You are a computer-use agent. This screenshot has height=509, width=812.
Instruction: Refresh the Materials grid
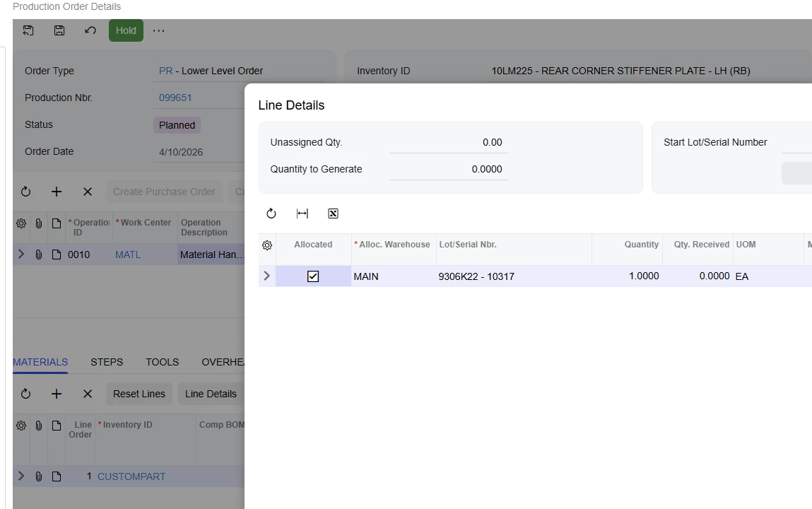pos(25,394)
